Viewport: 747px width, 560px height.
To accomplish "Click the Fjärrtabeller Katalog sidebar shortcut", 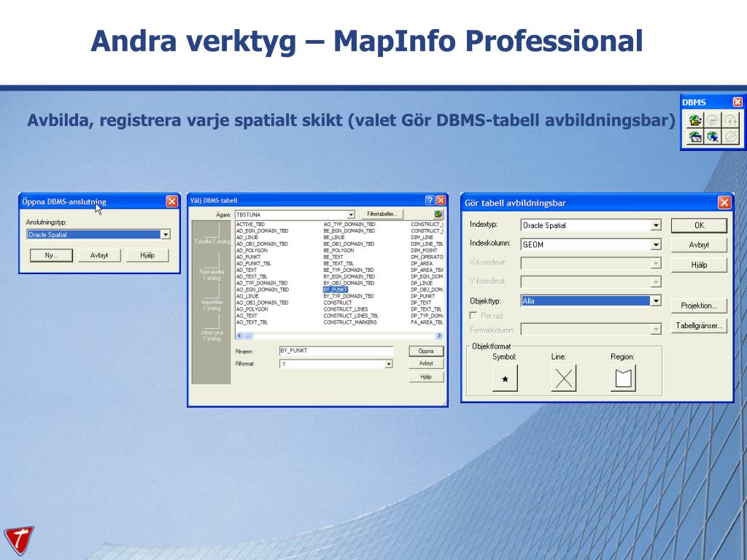I will (x=212, y=268).
